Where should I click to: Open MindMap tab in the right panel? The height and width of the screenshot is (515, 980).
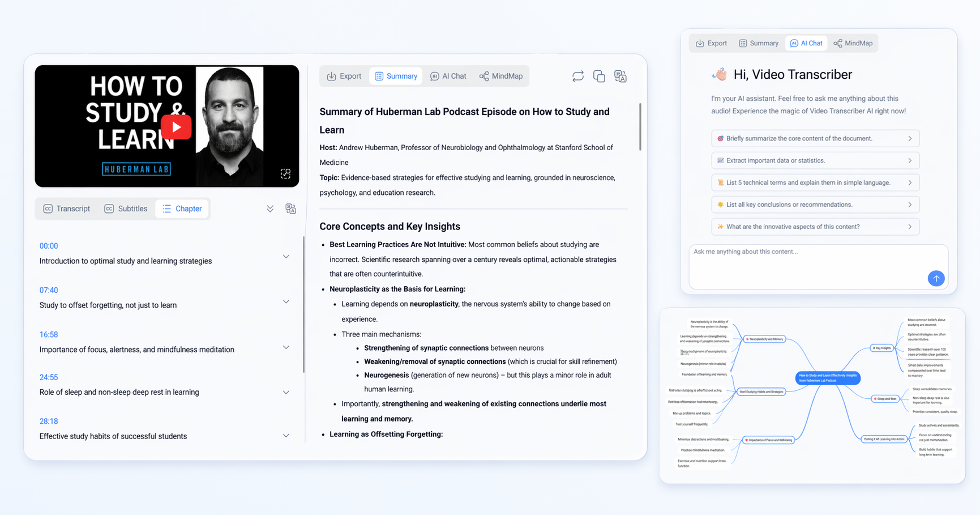(x=853, y=42)
